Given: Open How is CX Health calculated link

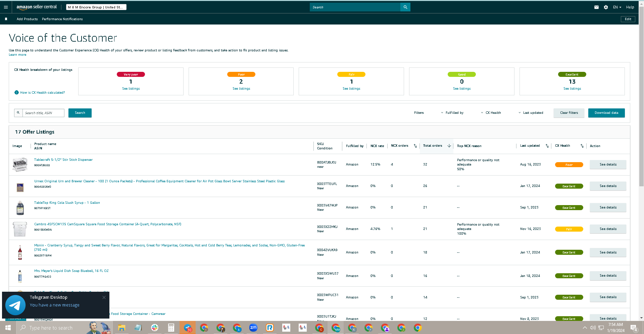Looking at the screenshot, I should (x=43, y=93).
